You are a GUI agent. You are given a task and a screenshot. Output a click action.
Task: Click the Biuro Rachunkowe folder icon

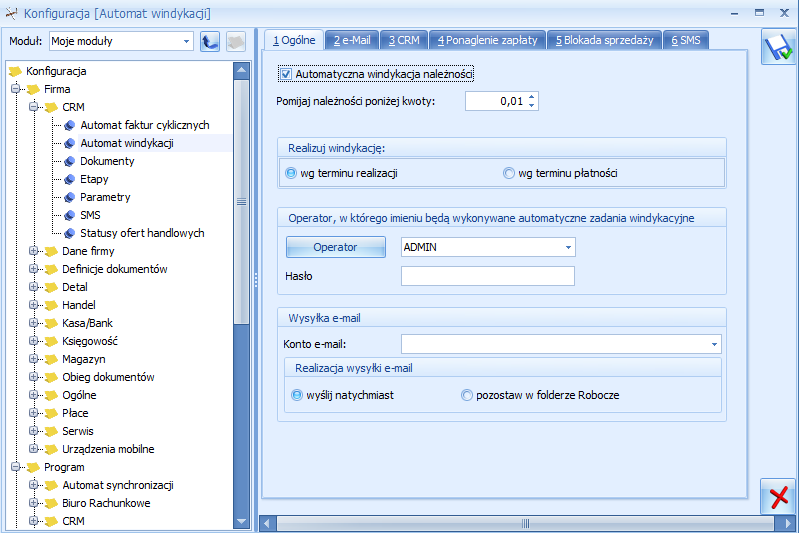(51, 503)
